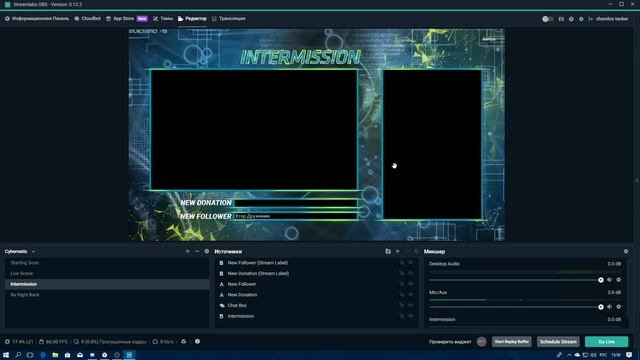Click the NEW FOLLOWER label in preview

tap(206, 216)
